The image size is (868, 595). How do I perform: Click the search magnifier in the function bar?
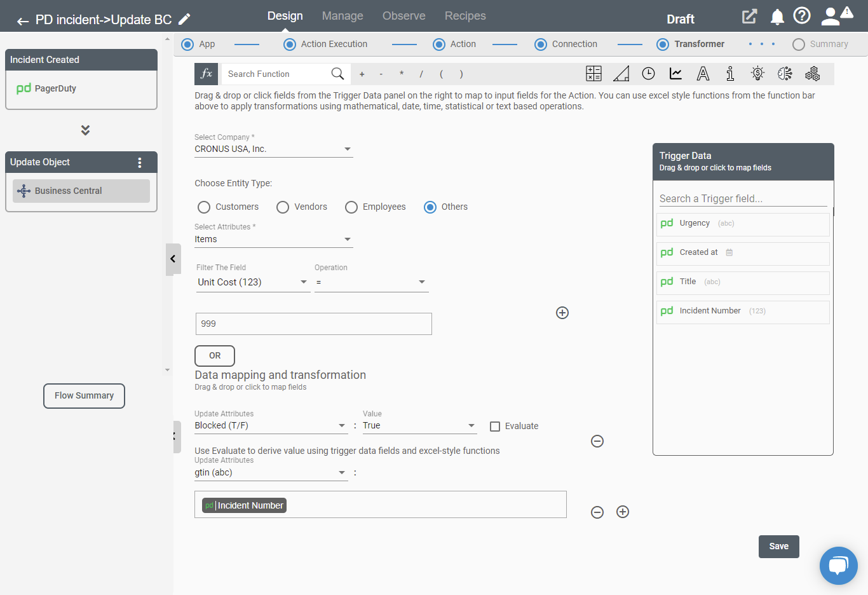click(337, 74)
